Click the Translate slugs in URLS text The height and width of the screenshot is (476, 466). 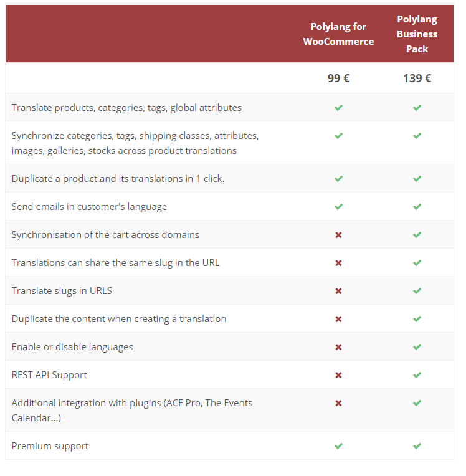tap(62, 291)
